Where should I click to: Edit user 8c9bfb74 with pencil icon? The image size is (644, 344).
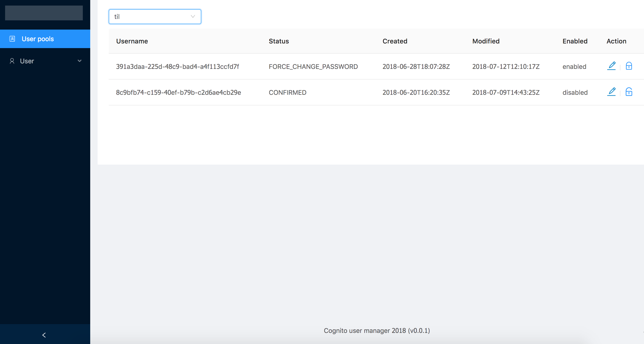pyautogui.click(x=611, y=92)
